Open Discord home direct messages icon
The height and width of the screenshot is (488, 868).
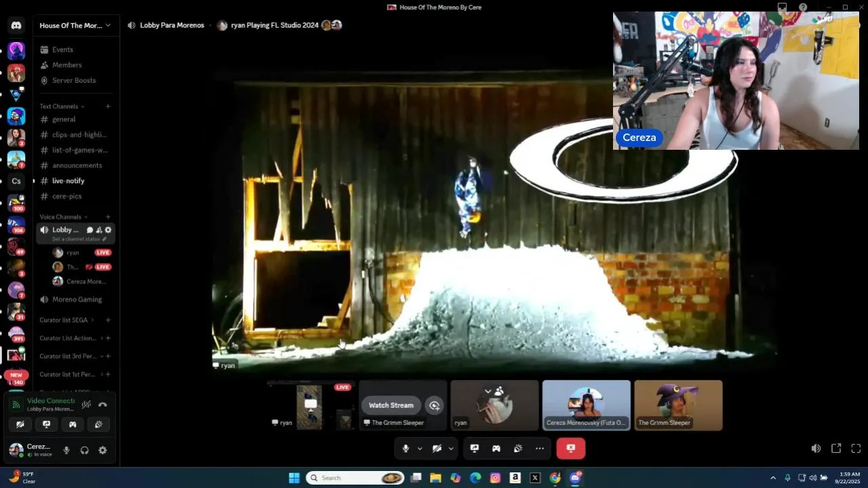(x=16, y=26)
